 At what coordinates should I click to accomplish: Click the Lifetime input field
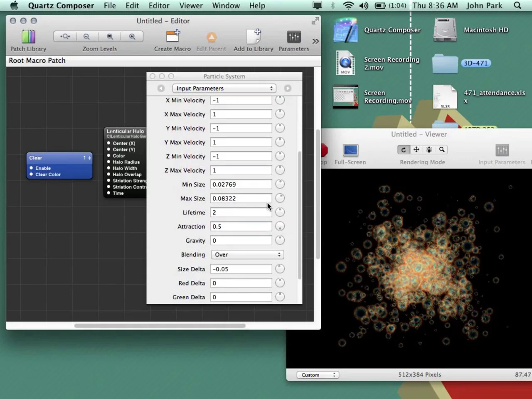click(x=241, y=212)
